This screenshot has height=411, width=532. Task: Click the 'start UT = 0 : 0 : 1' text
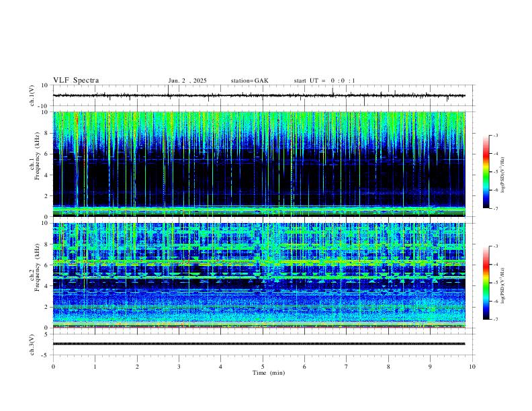point(324,81)
